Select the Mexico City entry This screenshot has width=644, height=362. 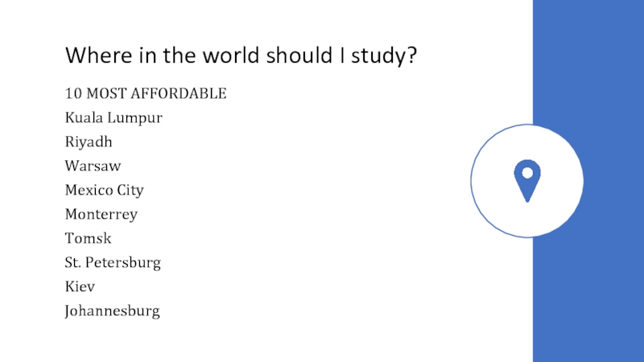(105, 191)
